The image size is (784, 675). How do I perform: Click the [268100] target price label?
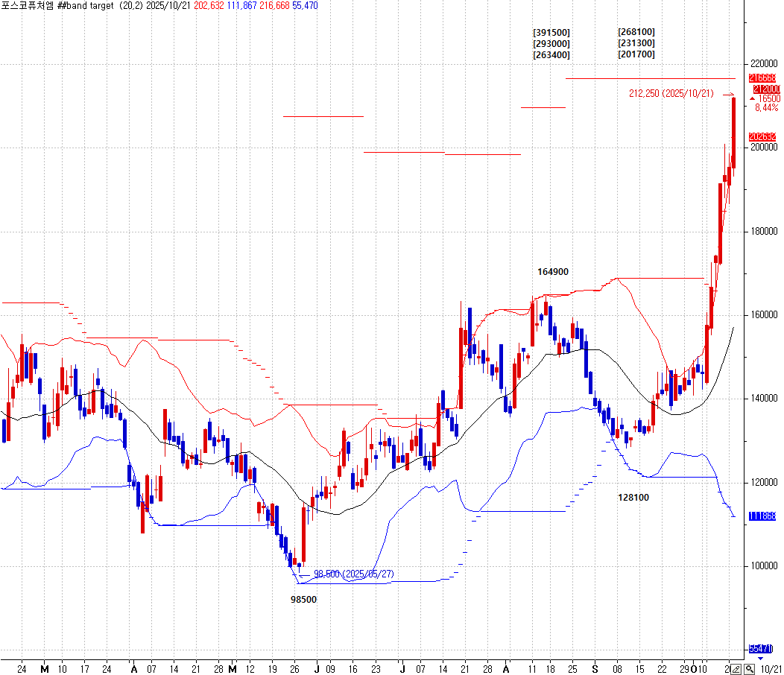point(636,32)
